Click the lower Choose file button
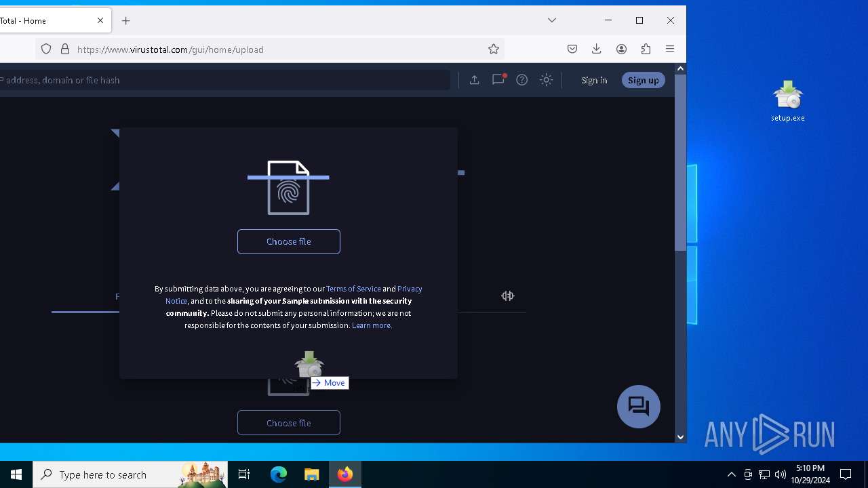This screenshot has height=488, width=868. (x=289, y=423)
